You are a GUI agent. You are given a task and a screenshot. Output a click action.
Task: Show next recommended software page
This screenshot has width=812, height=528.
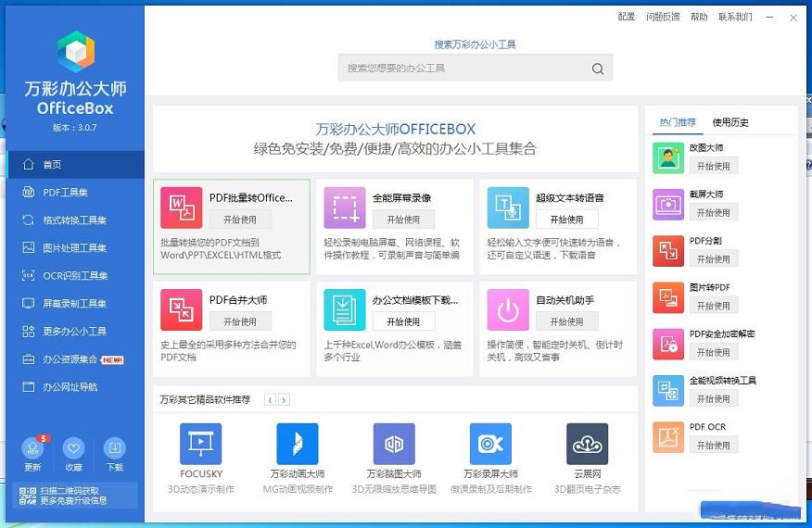click(284, 399)
